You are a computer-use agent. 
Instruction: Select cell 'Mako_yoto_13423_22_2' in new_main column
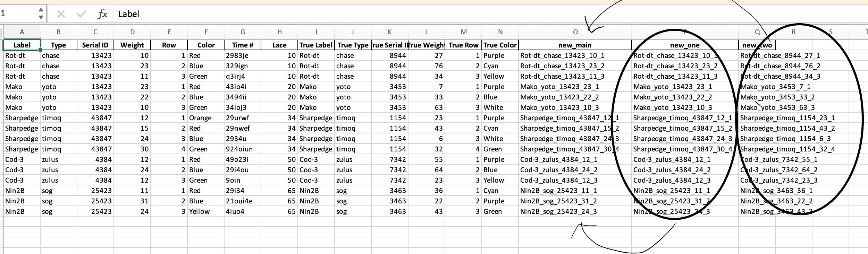[575, 97]
